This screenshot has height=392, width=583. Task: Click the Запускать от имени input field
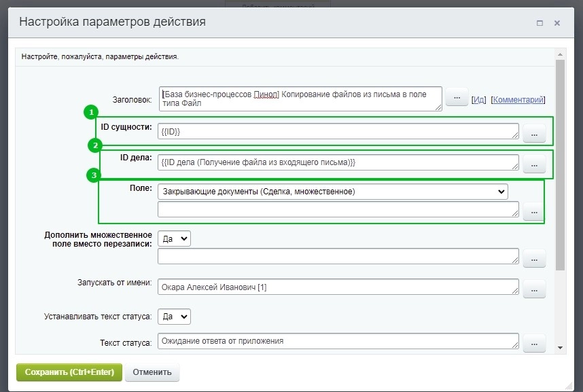338,287
